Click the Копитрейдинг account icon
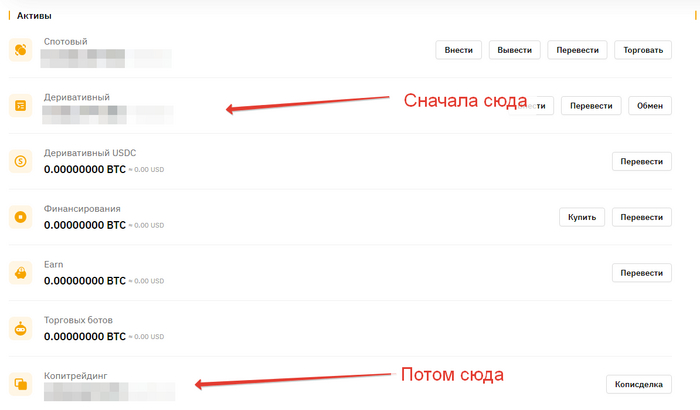The height and width of the screenshot is (410, 700). pos(21,384)
